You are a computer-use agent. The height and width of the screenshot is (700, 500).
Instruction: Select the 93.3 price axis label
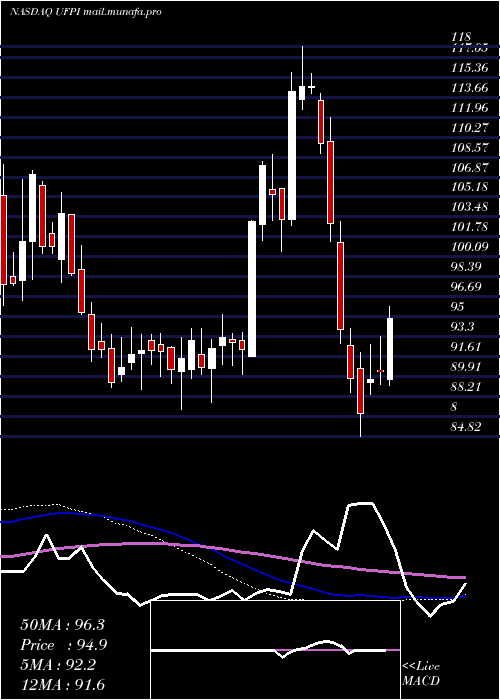[x=462, y=326]
